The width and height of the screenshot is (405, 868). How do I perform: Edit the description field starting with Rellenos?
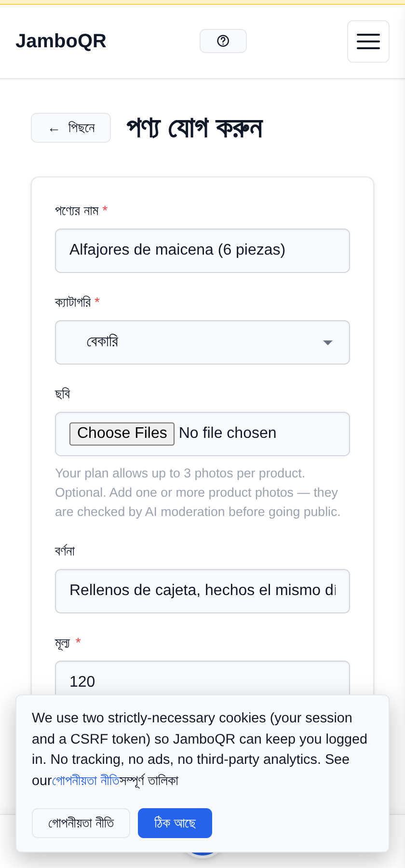coord(202,591)
